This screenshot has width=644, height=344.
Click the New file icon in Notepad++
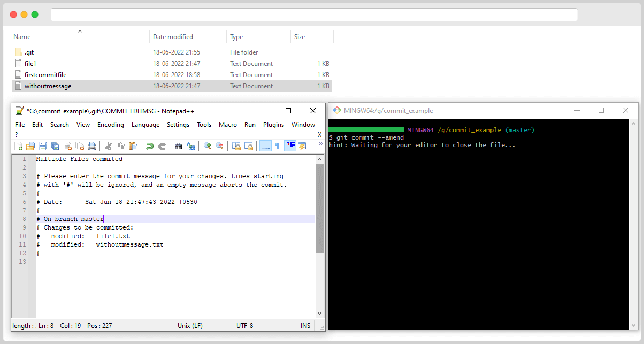19,146
